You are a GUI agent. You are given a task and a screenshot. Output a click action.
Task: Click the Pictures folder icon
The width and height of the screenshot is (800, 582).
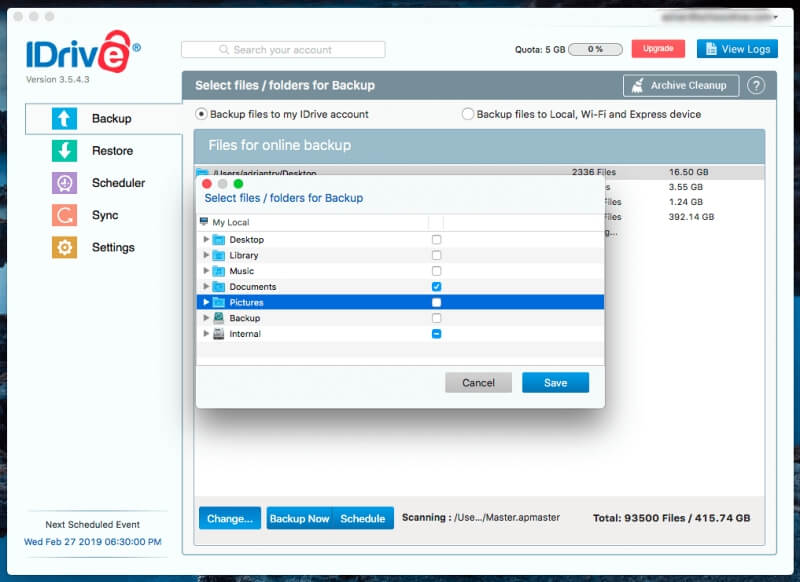pos(218,302)
